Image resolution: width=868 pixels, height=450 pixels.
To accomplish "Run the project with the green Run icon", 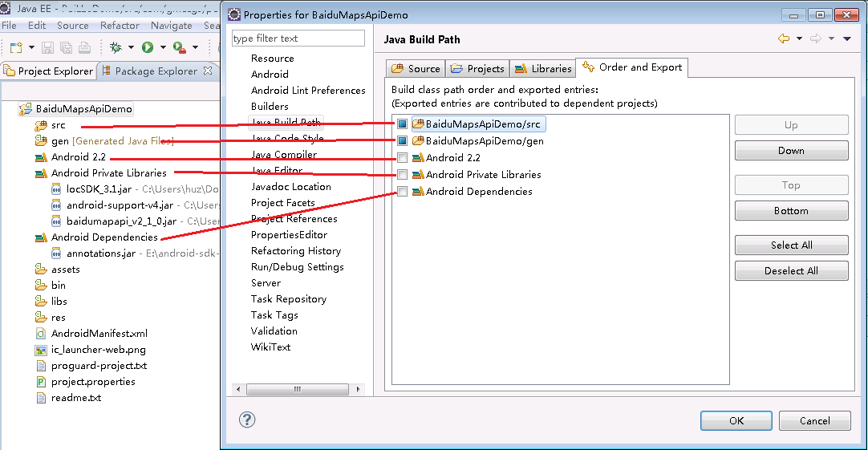I will 148,47.
